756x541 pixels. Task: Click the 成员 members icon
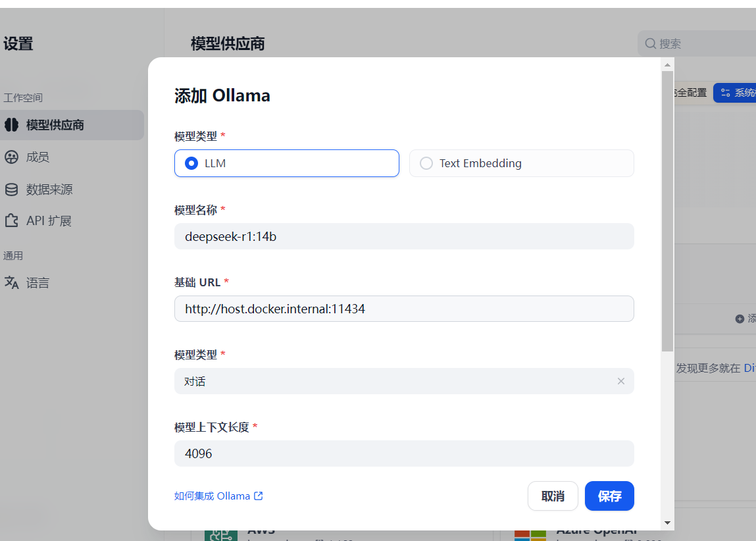11,157
